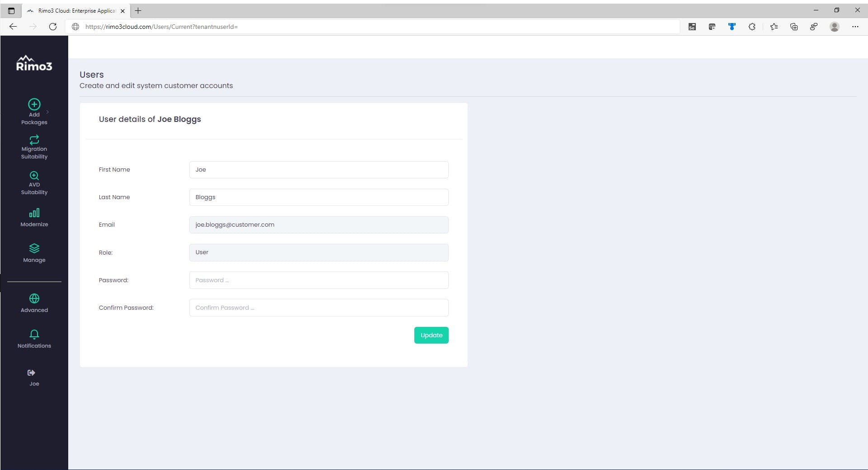Click the Add Packages plus icon
Image resolution: width=868 pixels, height=470 pixels.
click(34, 104)
